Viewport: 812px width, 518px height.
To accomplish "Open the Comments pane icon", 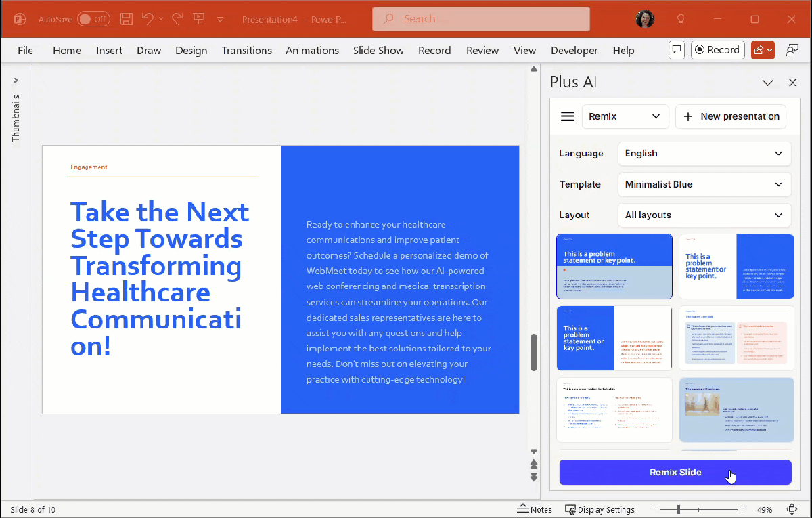I will click(x=676, y=50).
